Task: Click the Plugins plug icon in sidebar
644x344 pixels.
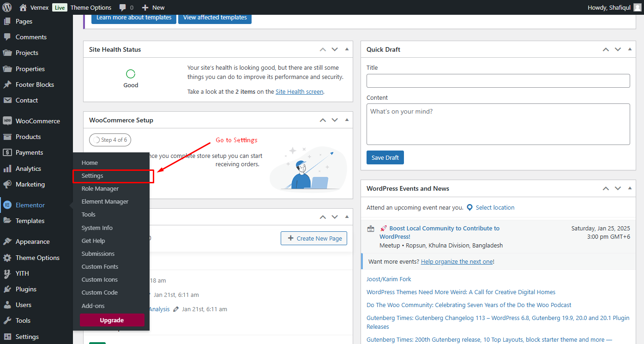Action: click(7, 289)
